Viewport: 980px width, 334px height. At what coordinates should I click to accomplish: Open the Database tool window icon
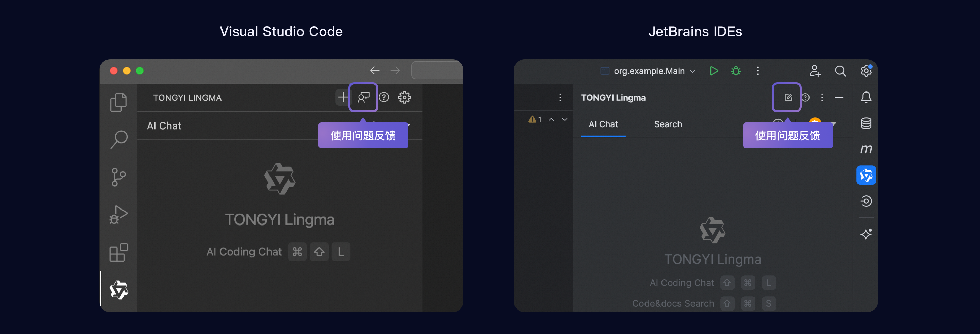[x=866, y=123]
